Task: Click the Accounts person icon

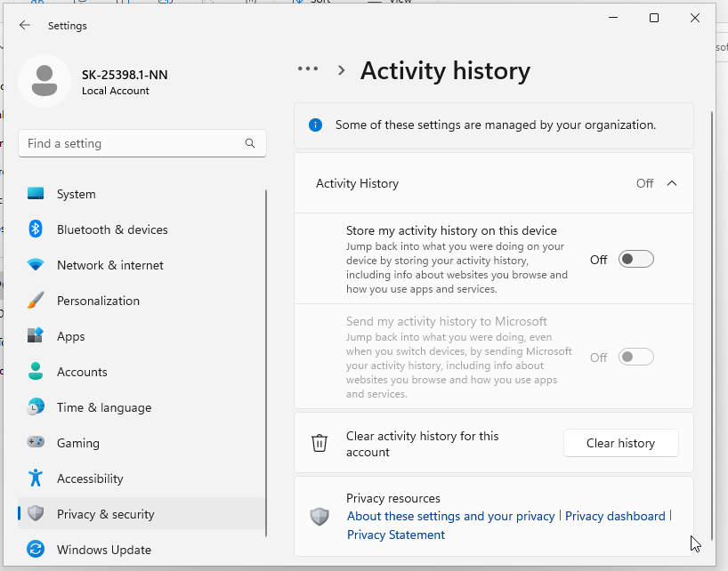Action: coord(36,371)
